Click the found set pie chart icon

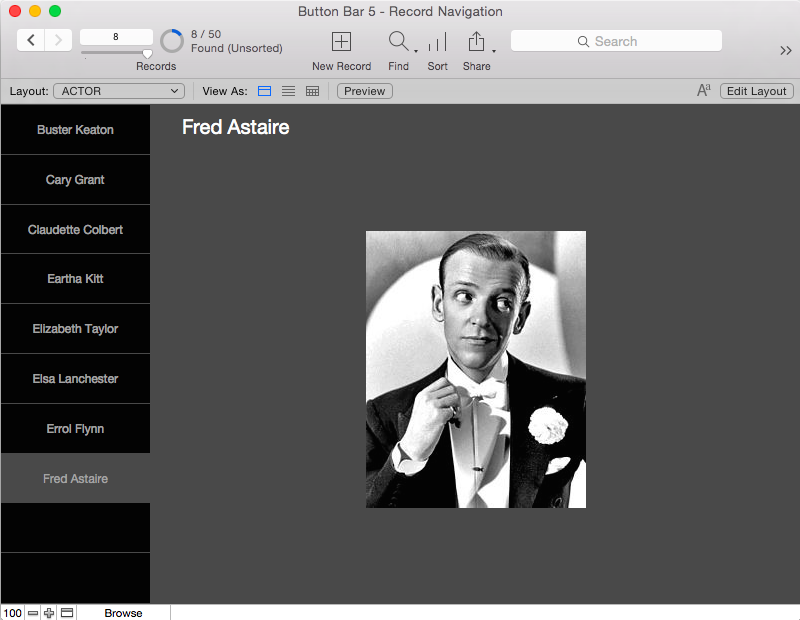tap(172, 41)
